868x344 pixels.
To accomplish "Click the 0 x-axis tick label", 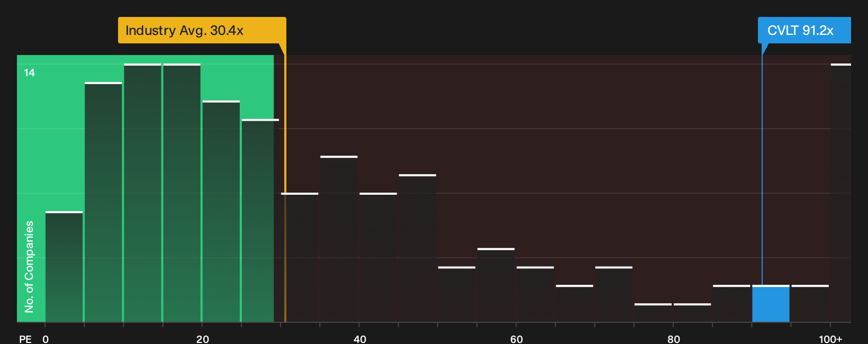I will [46, 339].
